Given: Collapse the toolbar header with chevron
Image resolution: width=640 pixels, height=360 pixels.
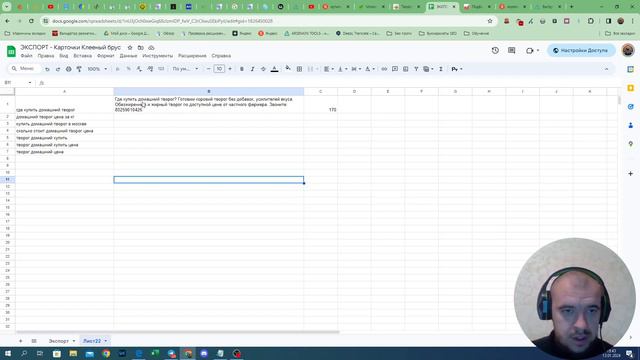Looking at the screenshot, I should 607,69.
